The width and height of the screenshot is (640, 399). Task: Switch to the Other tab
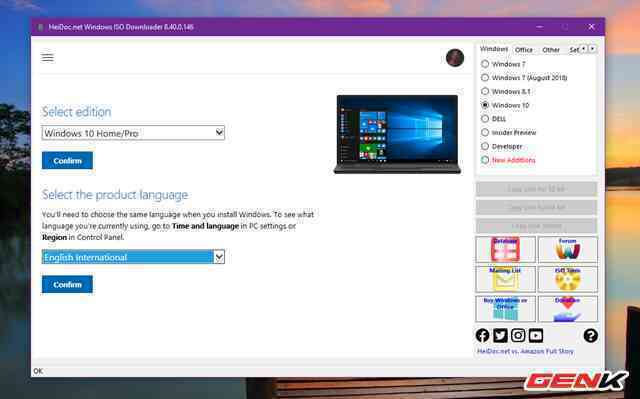551,50
